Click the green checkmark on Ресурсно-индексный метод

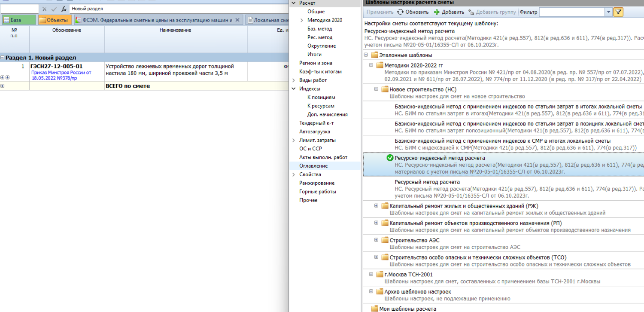pos(390,158)
